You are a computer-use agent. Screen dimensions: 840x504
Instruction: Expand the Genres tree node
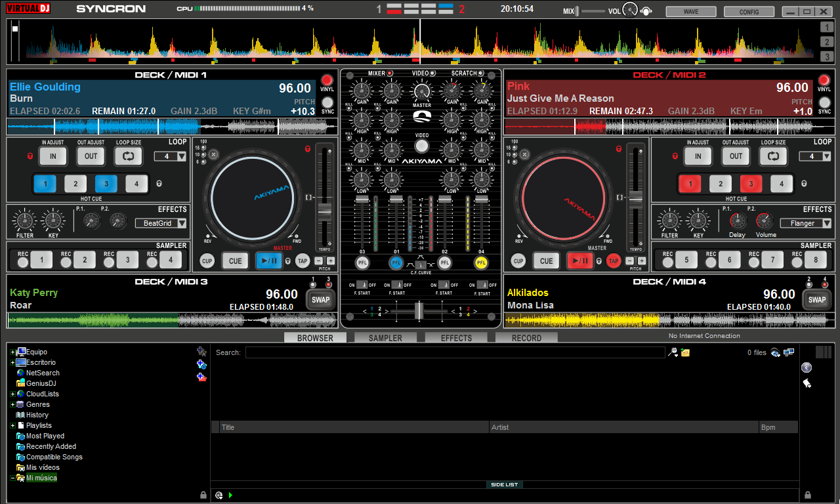pos(12,405)
